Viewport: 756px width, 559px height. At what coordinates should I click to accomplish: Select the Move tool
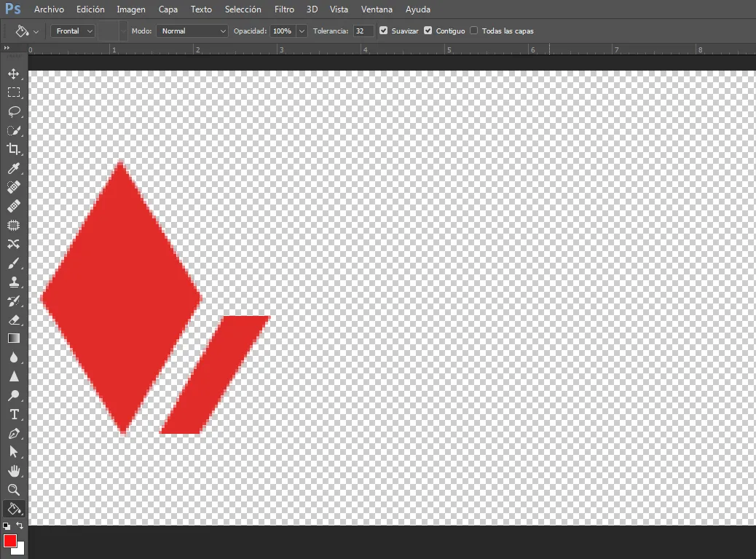[x=14, y=74]
